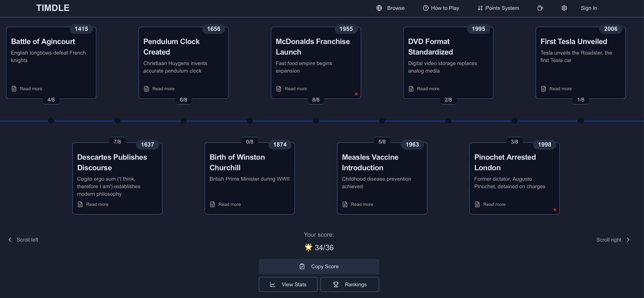Click document icon on Winston Churchill card
The image size is (644, 298).
(x=213, y=204)
